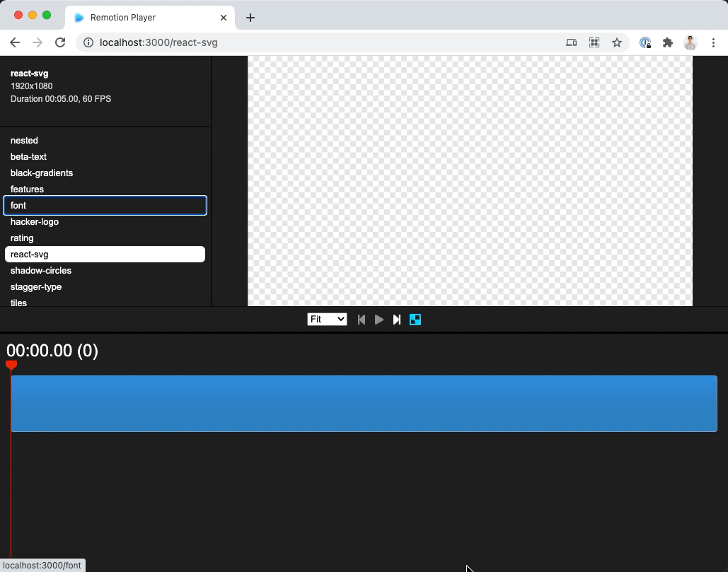Toggle the transparency checkerboard background
Image resolution: width=728 pixels, height=572 pixels.
[415, 319]
